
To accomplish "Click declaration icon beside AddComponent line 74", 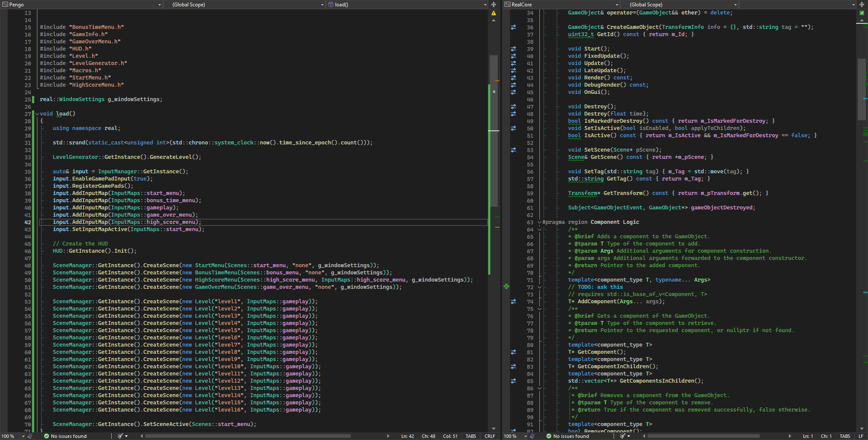I will click(x=513, y=302).
